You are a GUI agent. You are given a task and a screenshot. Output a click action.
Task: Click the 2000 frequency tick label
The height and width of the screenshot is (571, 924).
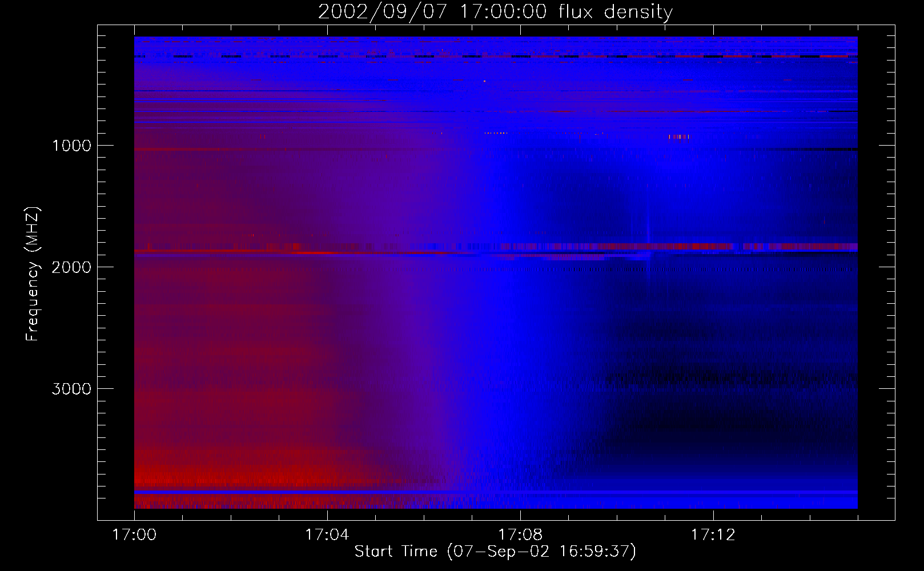[x=71, y=267]
